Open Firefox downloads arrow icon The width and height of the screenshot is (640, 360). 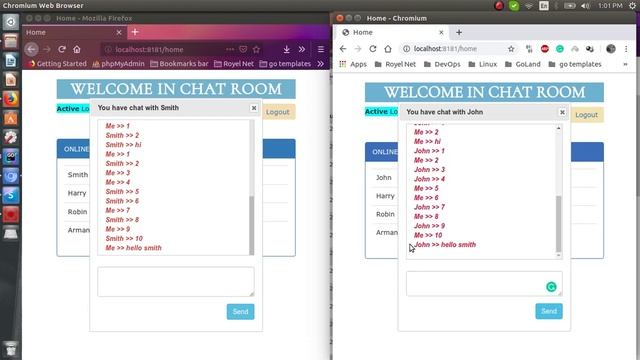[x=287, y=49]
